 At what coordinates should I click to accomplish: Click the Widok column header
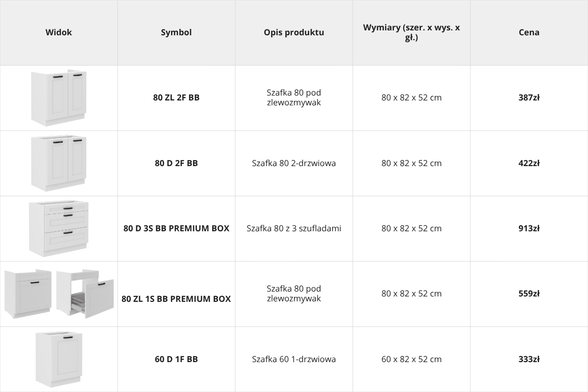pyautogui.click(x=59, y=32)
